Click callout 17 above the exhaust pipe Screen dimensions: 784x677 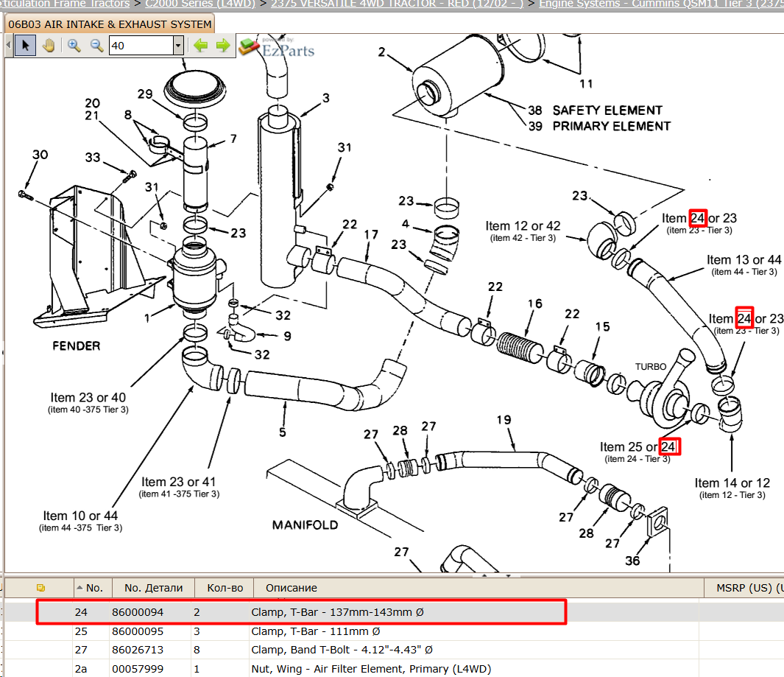coord(371,235)
